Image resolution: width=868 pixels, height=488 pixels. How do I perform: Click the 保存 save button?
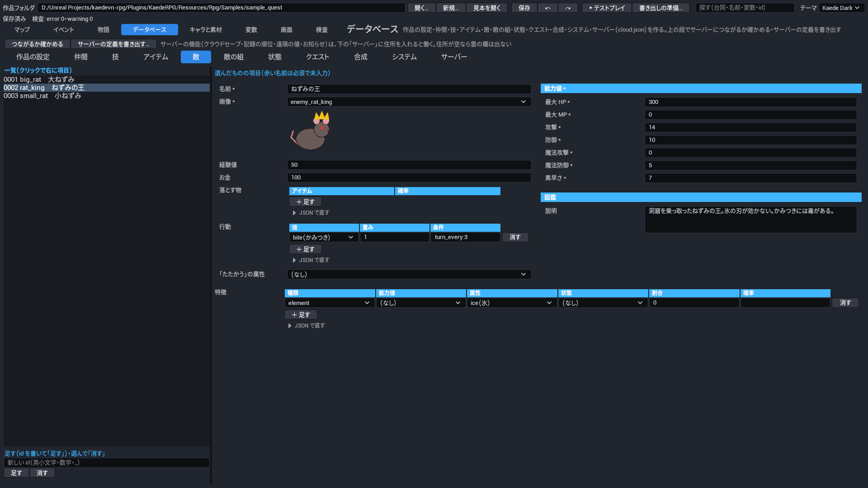[524, 8]
